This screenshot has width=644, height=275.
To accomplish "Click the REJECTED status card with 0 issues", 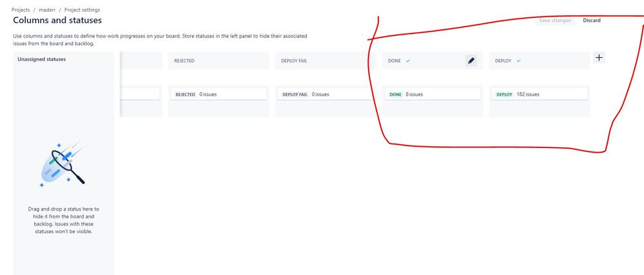I will click(219, 94).
